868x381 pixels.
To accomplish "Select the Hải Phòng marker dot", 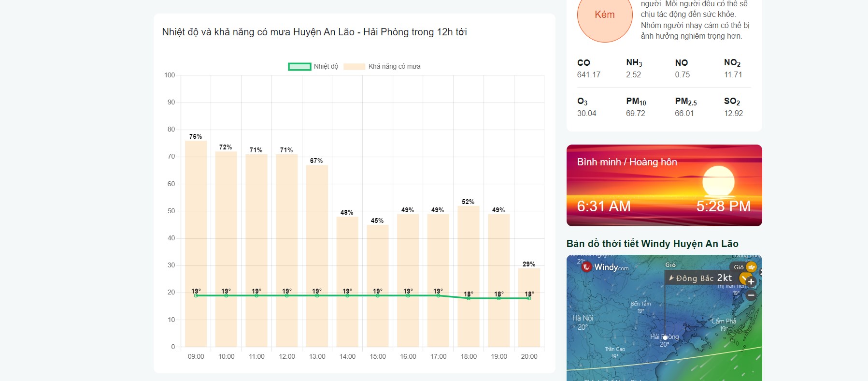I will pos(665,337).
